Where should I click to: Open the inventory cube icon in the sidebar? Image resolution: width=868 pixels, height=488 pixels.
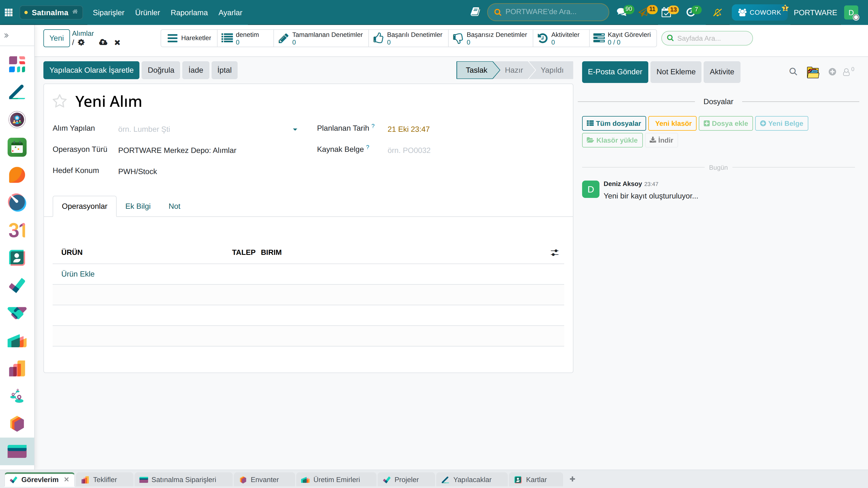tap(17, 424)
